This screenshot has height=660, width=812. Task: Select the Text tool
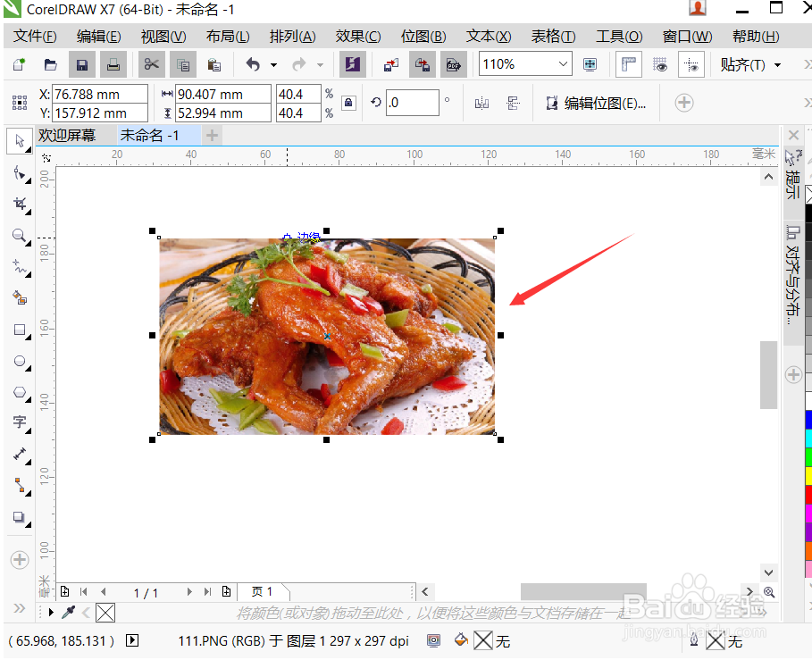pos(20,422)
